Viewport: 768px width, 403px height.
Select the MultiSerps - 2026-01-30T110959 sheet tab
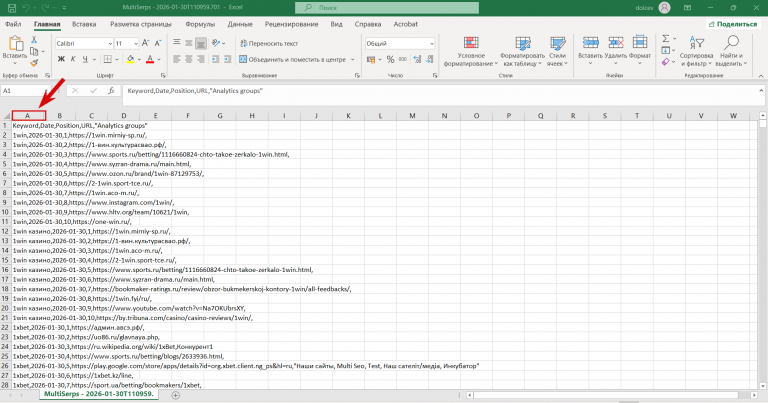click(x=99, y=394)
